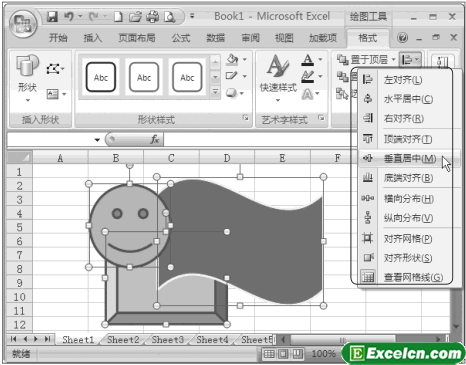
Task: Apply the first Abc shape style
Action: point(101,77)
